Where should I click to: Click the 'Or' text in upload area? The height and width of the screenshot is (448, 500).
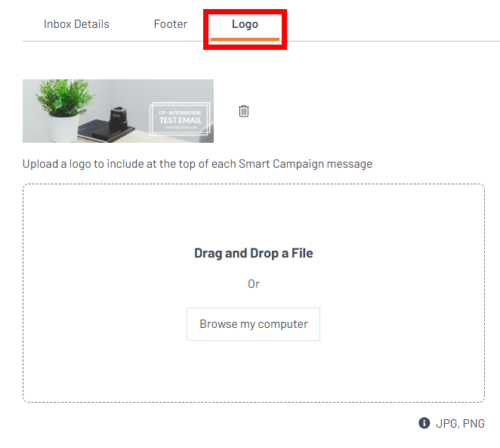pos(254,284)
